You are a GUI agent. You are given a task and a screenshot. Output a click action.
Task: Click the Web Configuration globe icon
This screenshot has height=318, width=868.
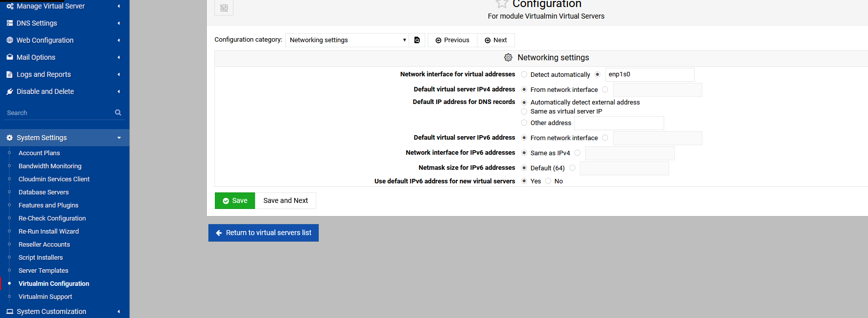pyautogui.click(x=10, y=40)
